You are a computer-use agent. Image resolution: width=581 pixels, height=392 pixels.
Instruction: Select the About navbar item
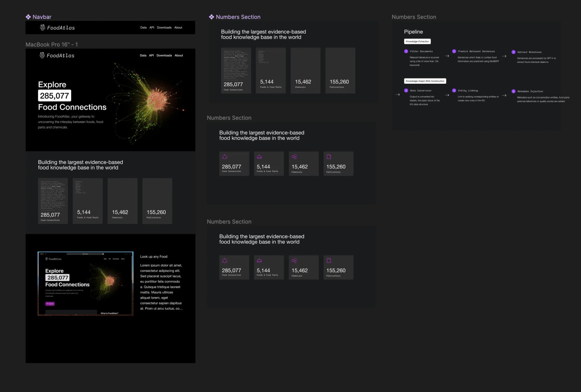(x=178, y=28)
